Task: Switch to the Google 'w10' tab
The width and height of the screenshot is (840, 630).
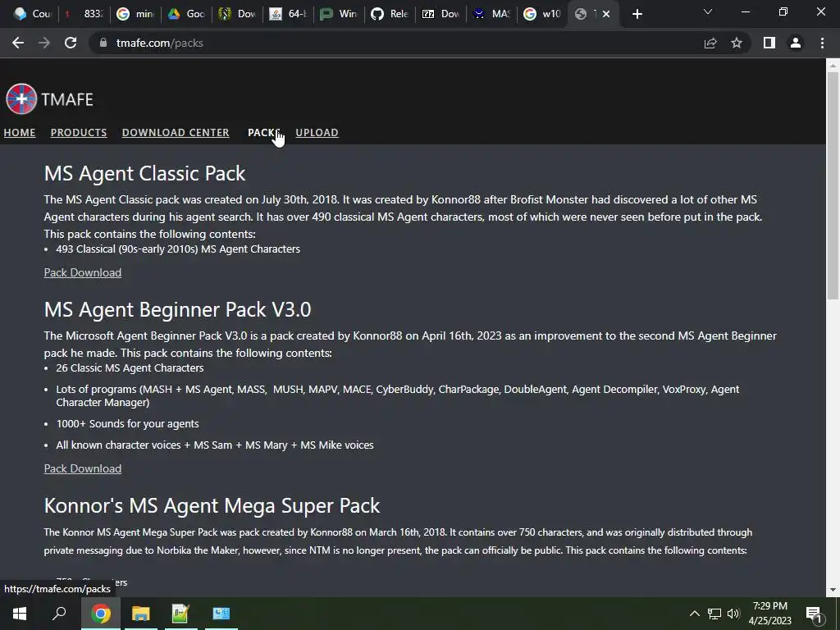Action: [543, 14]
